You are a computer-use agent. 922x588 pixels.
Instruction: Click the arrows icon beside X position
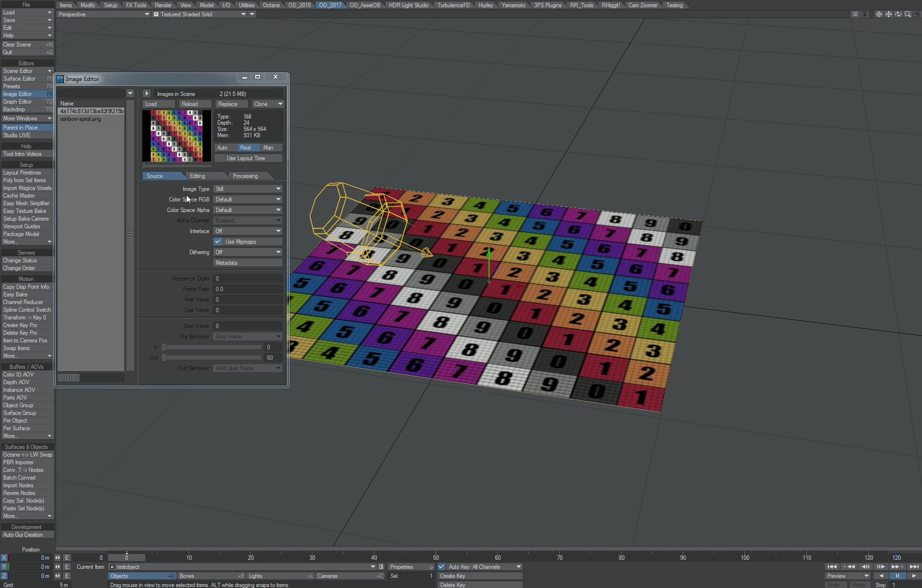click(x=58, y=558)
